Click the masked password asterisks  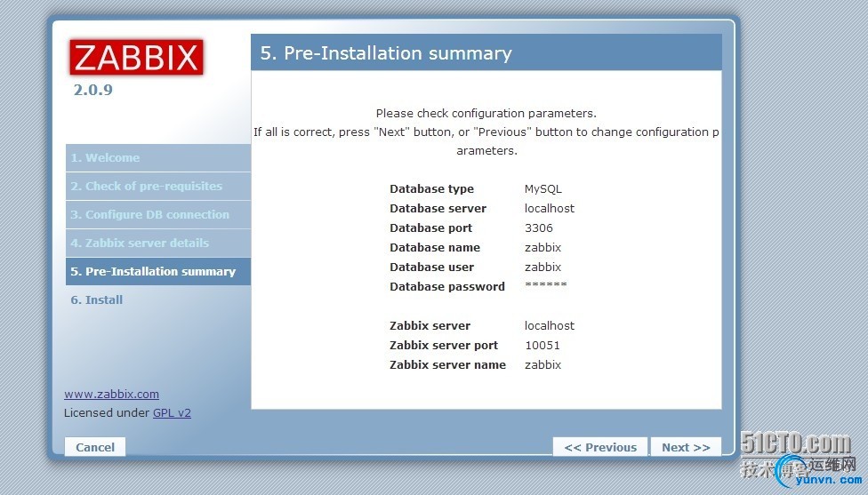[x=546, y=285]
